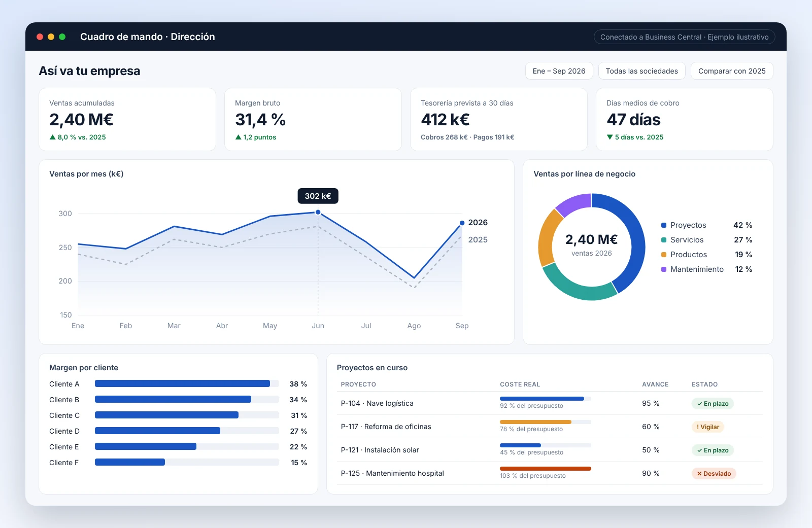The width and height of the screenshot is (812, 528).
Task: Click the September 2026 end point marker
Action: pyautogui.click(x=462, y=223)
